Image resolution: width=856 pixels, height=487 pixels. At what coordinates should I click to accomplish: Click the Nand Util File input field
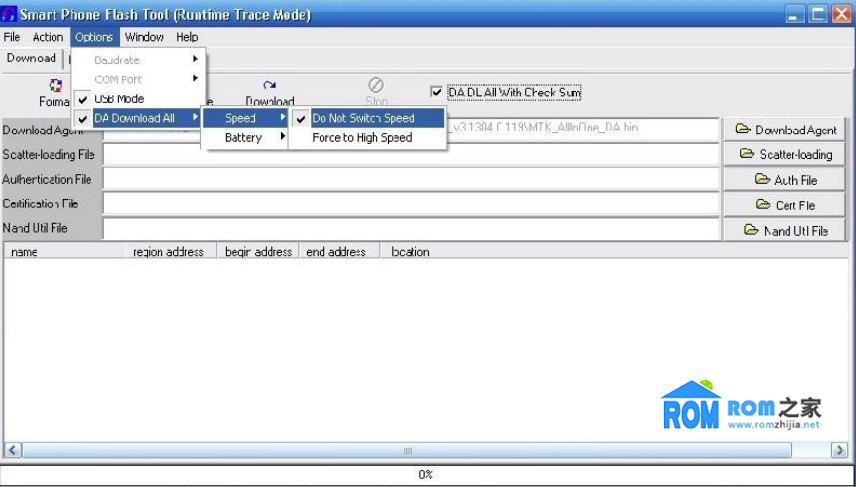411,228
